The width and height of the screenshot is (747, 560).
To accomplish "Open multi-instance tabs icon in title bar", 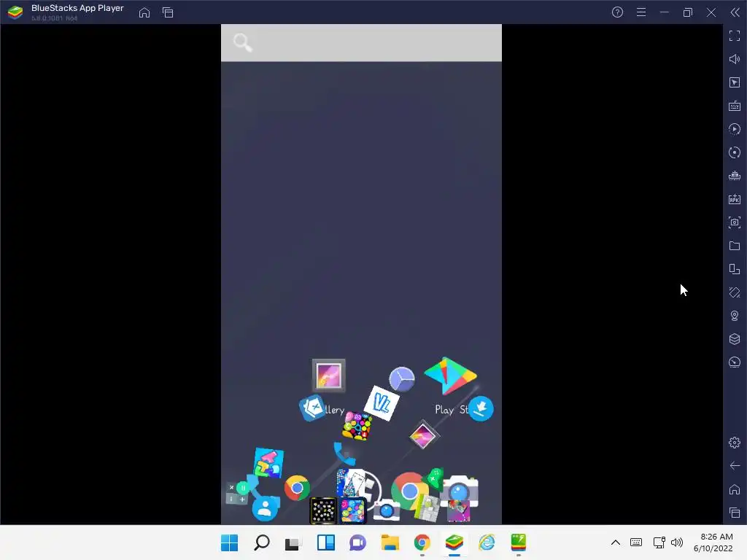I will click(x=168, y=12).
